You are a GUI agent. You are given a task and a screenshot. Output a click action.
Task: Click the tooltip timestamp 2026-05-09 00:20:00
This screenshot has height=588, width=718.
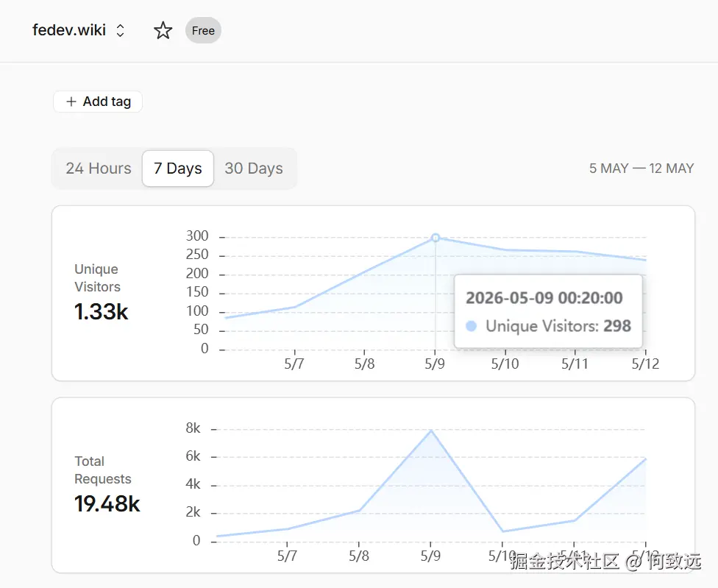[544, 298]
